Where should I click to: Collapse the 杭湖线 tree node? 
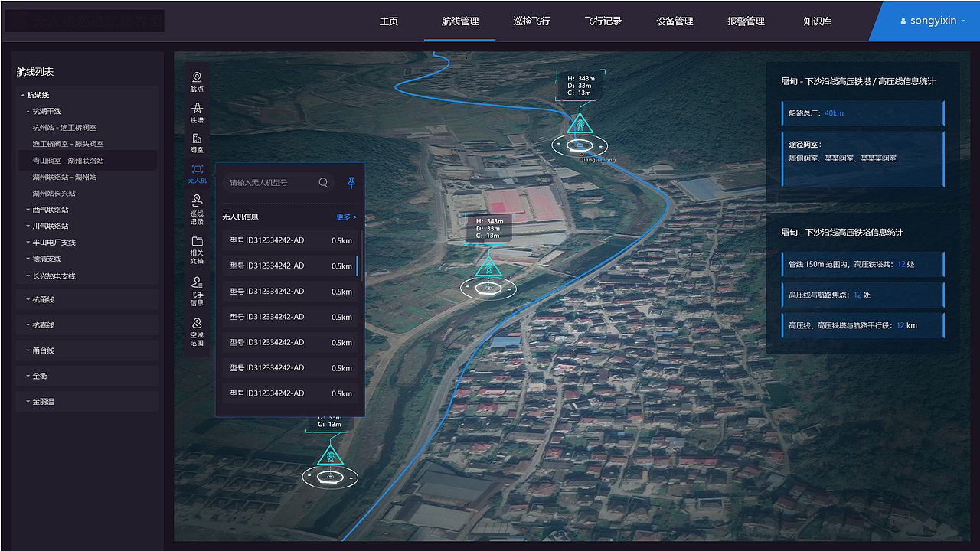pos(23,95)
